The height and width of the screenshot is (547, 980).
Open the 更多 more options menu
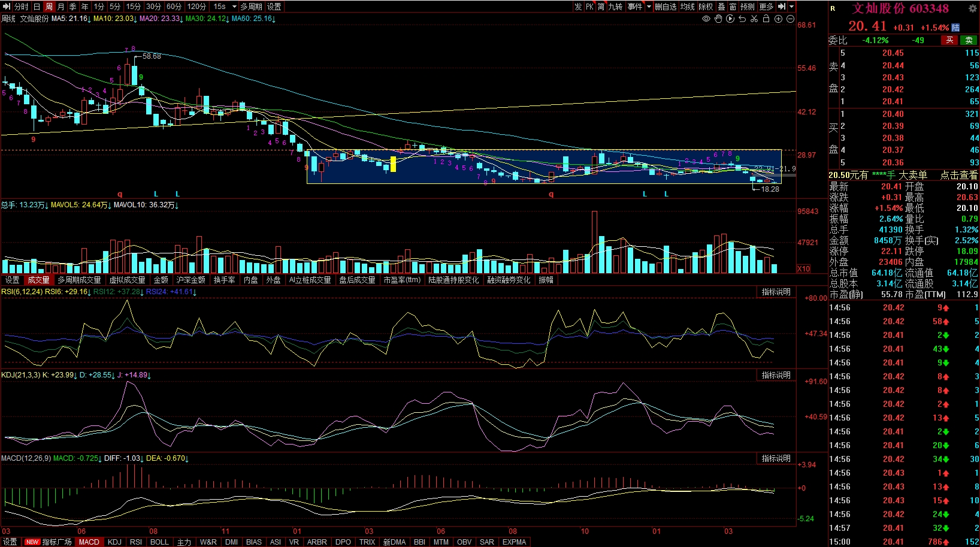tap(766, 7)
